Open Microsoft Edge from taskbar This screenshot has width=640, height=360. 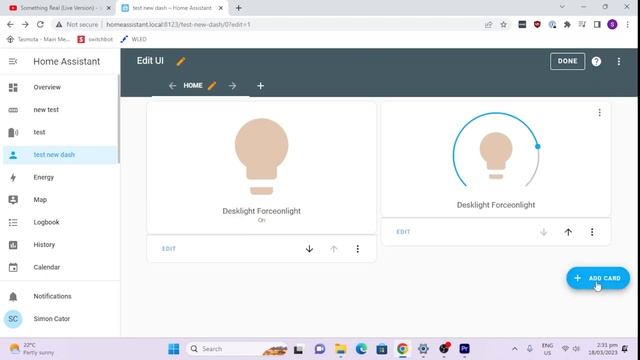[x=361, y=349]
